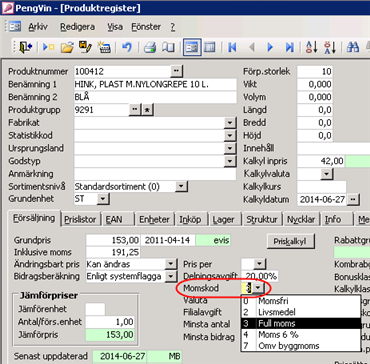This screenshot has width=370, height=364.
Task: Click the Anmärkning input field
Action: [x=155, y=174]
